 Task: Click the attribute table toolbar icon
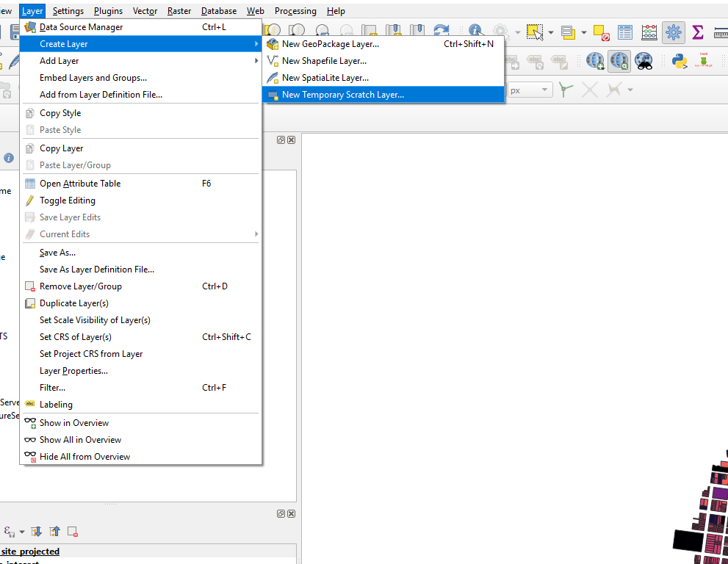[x=625, y=32]
